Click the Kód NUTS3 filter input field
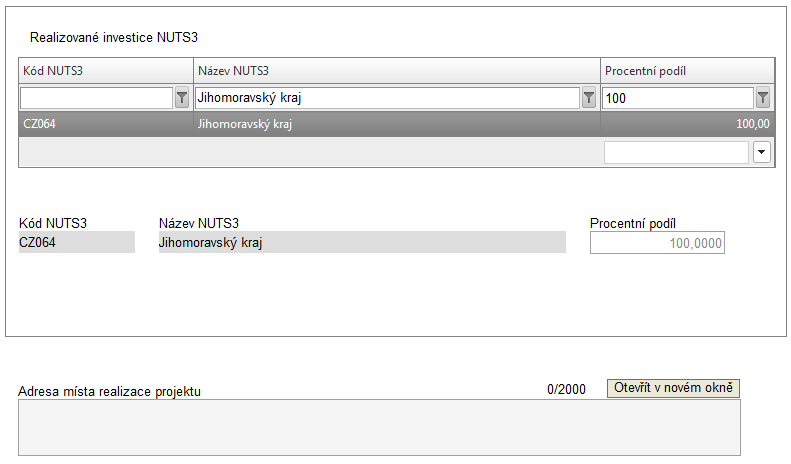 point(96,98)
